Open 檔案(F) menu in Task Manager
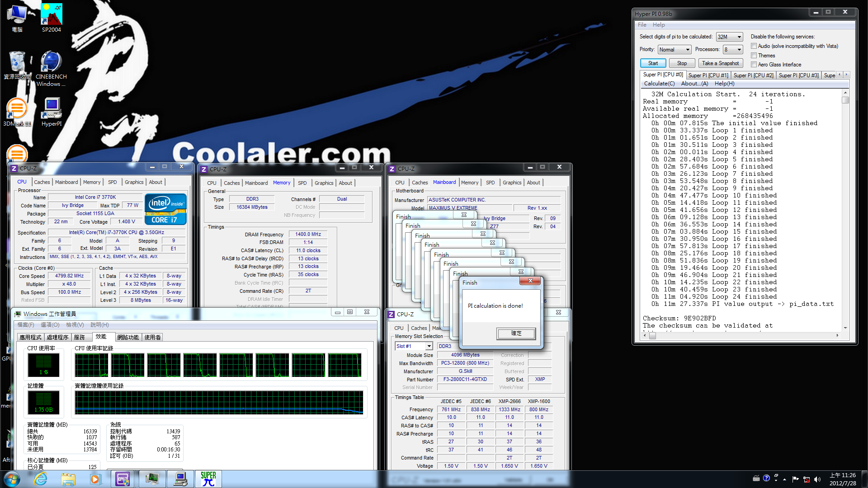 tap(26, 325)
